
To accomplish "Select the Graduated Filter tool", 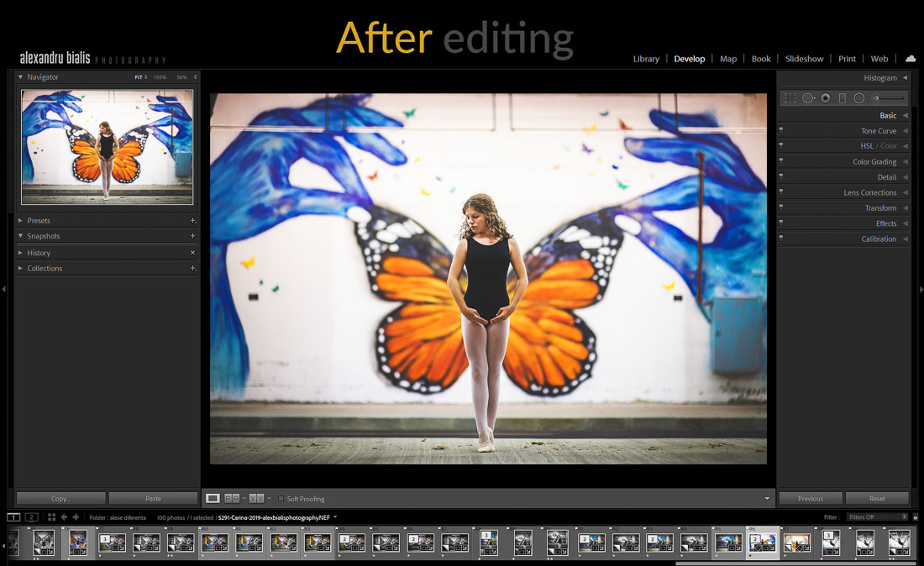I will 842,98.
